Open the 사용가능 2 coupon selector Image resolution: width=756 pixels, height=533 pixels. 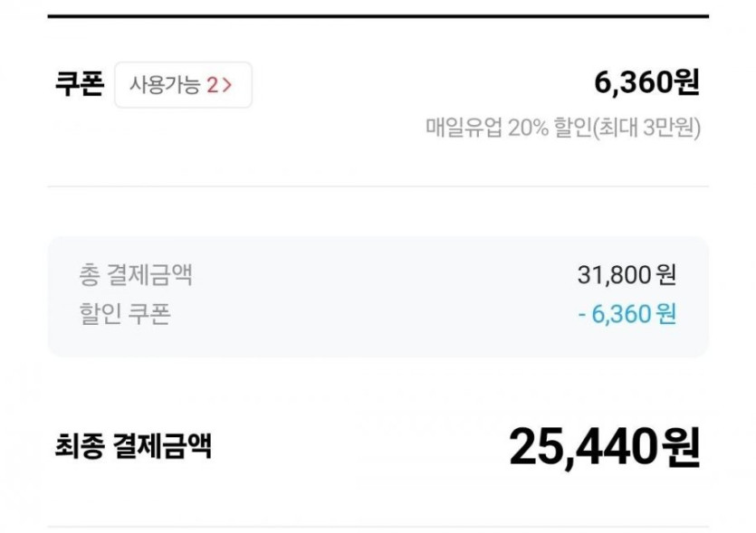183,85
